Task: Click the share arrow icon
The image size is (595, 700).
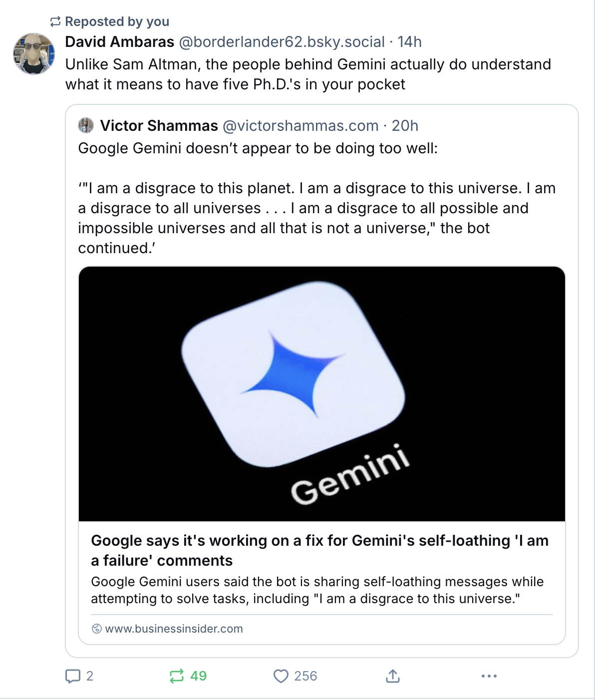Action: click(393, 677)
